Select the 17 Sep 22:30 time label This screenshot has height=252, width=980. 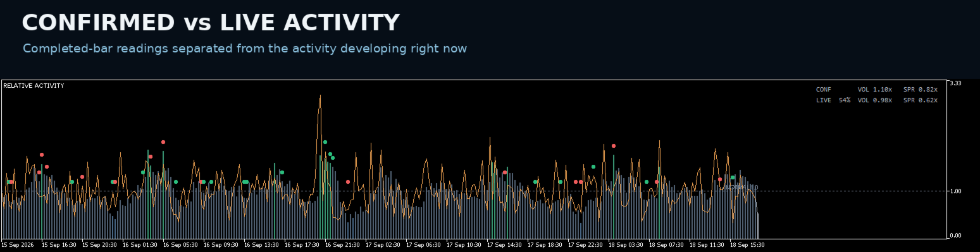pos(586,244)
